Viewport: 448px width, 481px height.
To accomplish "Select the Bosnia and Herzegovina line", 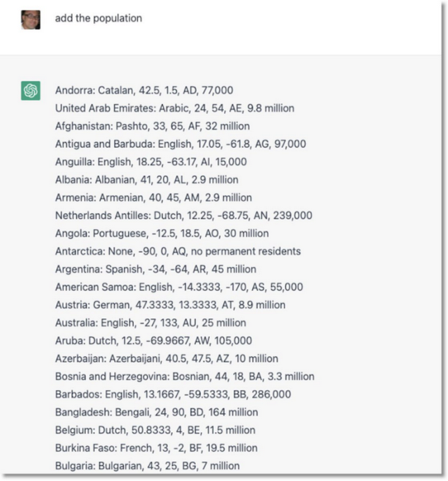I will tap(184, 377).
